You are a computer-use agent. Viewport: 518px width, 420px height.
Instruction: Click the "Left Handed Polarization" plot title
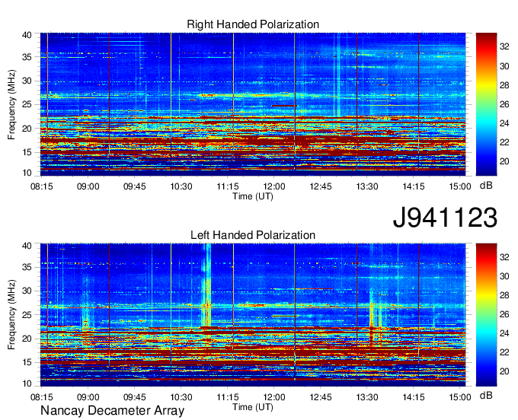253,235
